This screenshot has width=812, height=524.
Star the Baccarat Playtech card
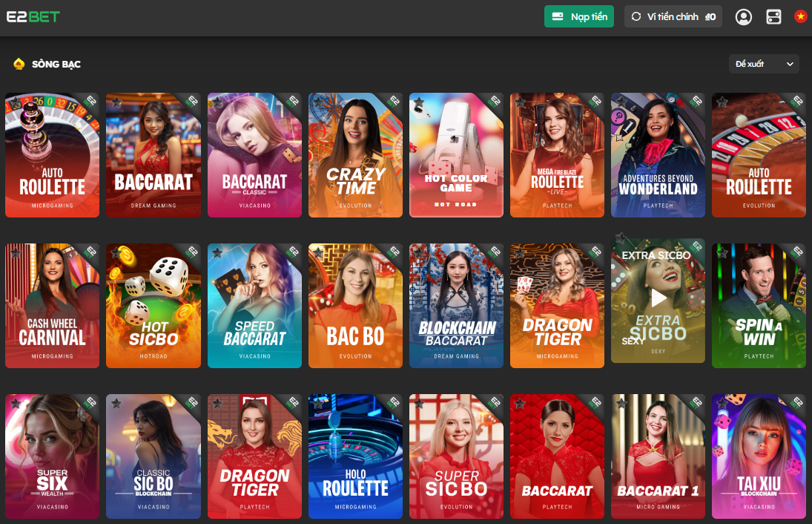coord(521,404)
